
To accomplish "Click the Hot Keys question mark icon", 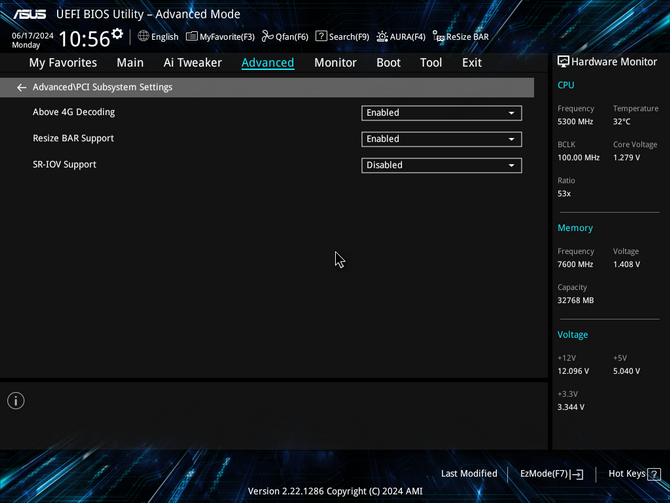I will (x=654, y=474).
